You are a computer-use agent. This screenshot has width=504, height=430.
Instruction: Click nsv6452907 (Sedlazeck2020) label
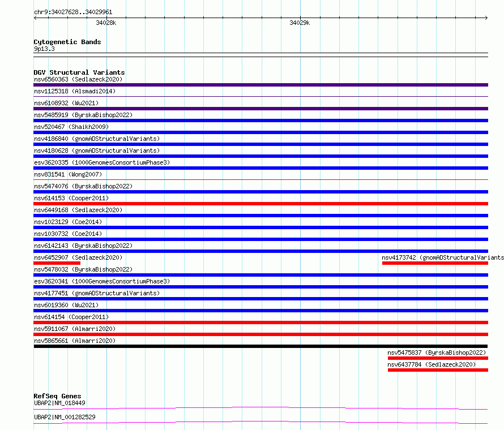[78, 257]
